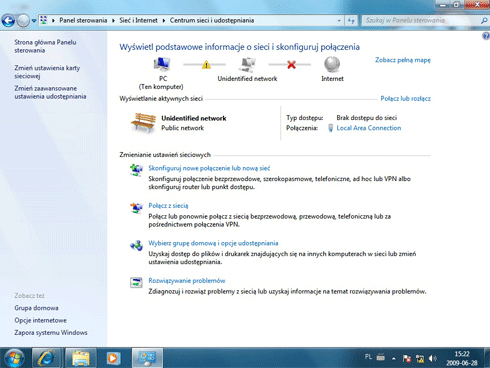The width and height of the screenshot is (490, 368).
Task: Open Windows Explorer folder from taskbar
Action: pos(80,358)
